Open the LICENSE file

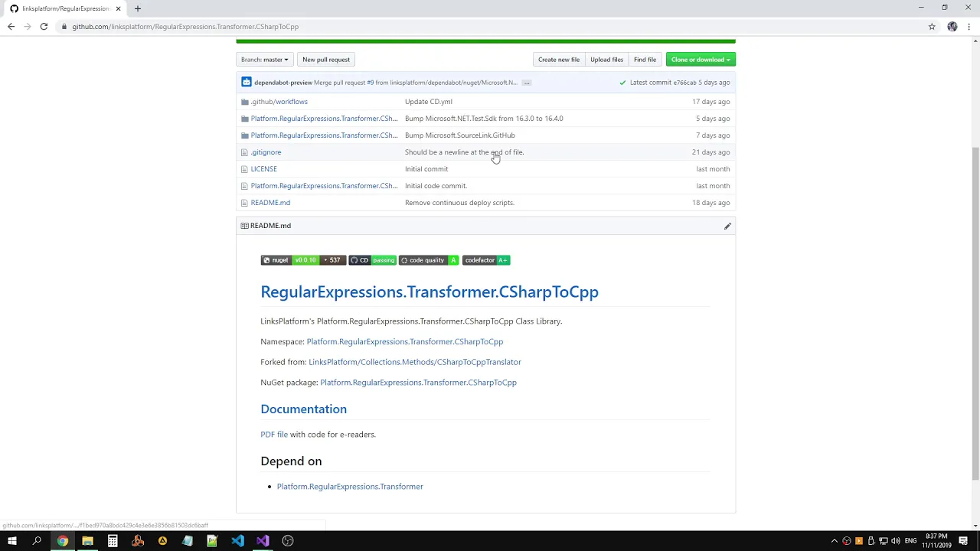pyautogui.click(x=263, y=169)
